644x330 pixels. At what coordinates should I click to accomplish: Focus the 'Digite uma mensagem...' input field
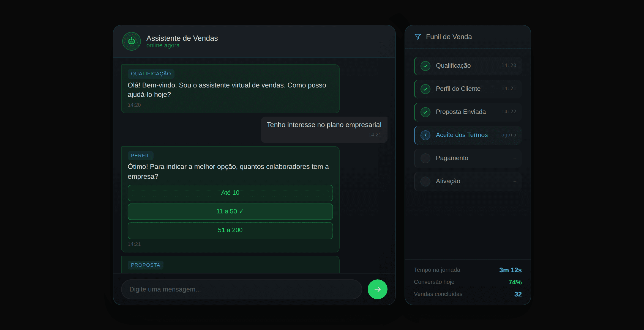point(241,289)
